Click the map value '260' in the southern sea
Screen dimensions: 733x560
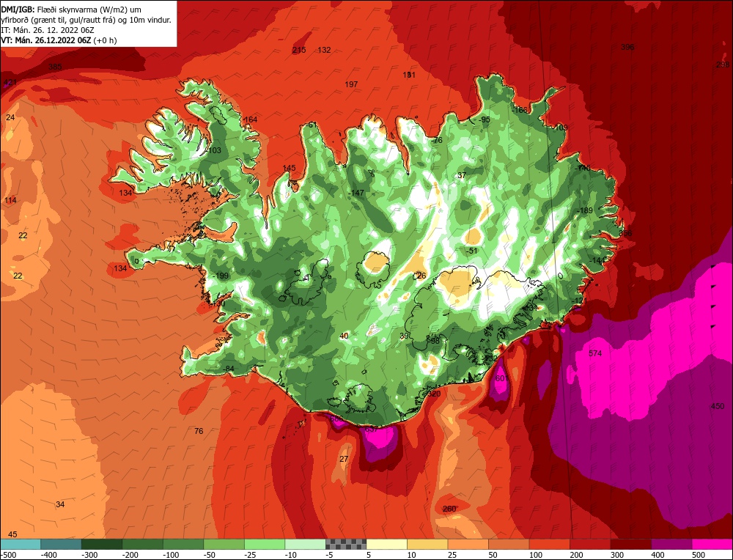coord(449,509)
